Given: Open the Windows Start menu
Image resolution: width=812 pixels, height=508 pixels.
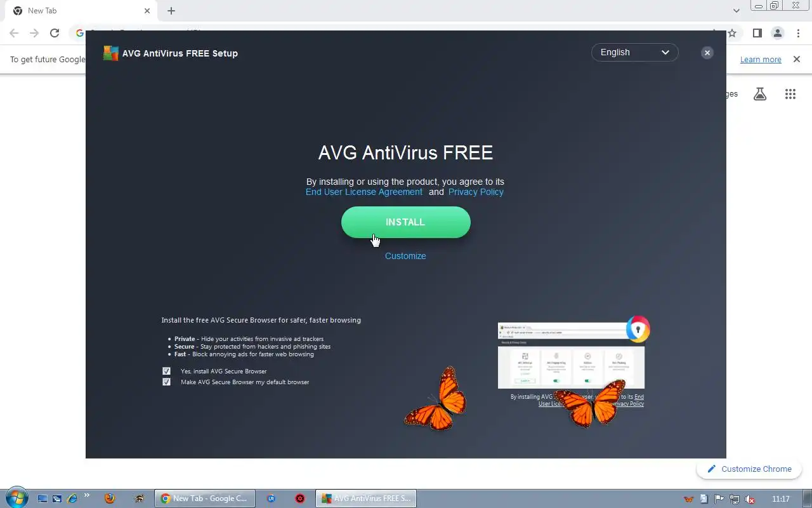Looking at the screenshot, I should pyautogui.click(x=16, y=498).
